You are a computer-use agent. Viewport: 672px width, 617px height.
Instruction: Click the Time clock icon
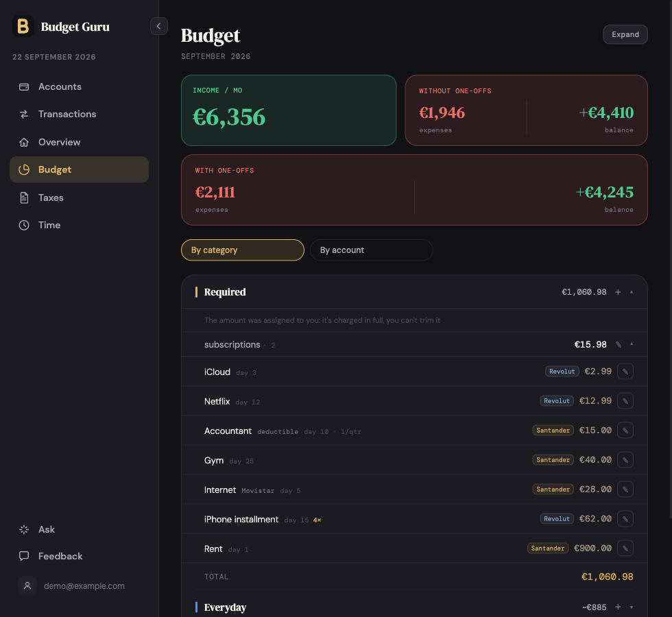[24, 225]
